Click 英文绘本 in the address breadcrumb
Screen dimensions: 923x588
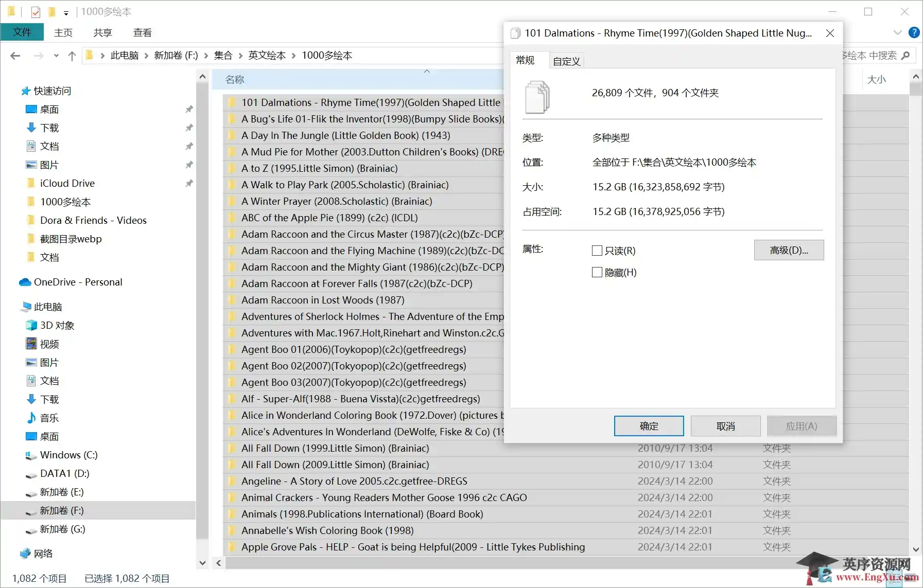(267, 56)
